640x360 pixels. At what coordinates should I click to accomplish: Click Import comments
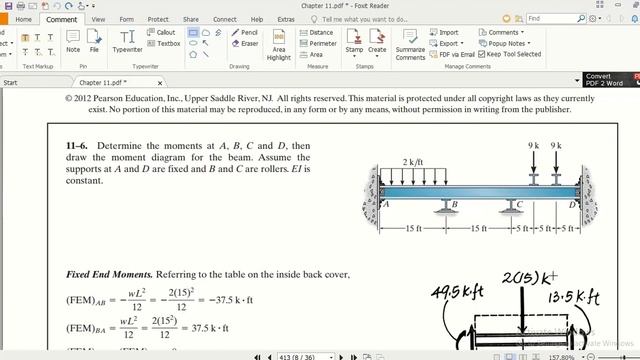tap(444, 32)
